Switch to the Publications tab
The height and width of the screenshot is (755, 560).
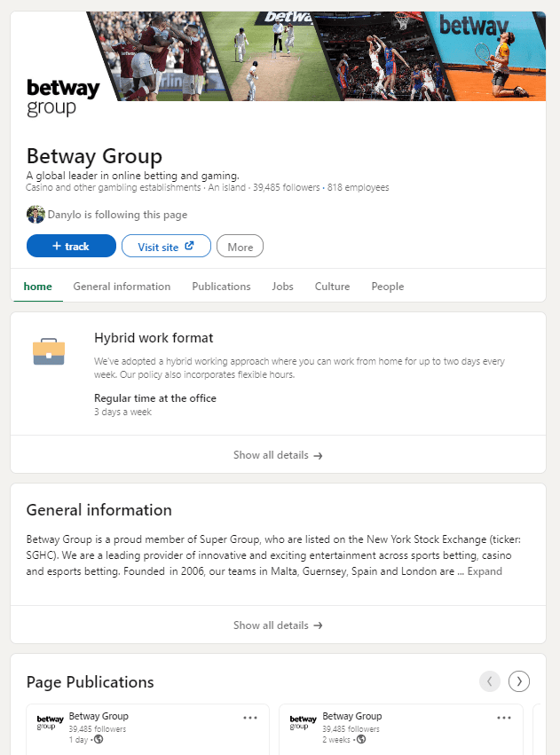[x=221, y=287]
